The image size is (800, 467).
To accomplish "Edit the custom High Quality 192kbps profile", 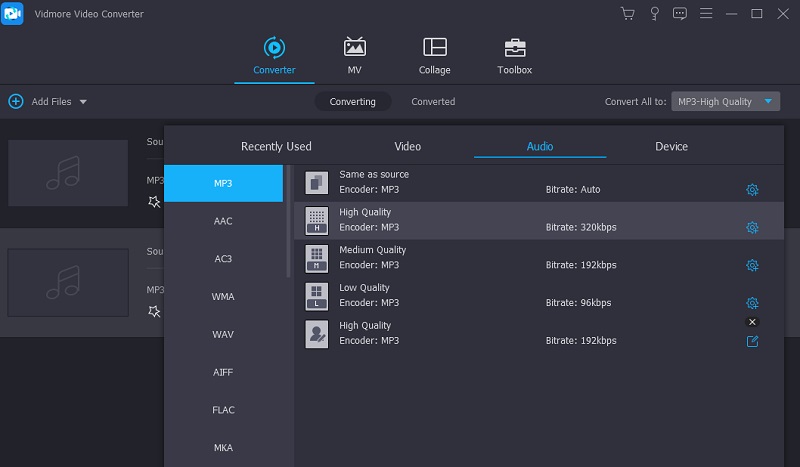I will coord(752,341).
